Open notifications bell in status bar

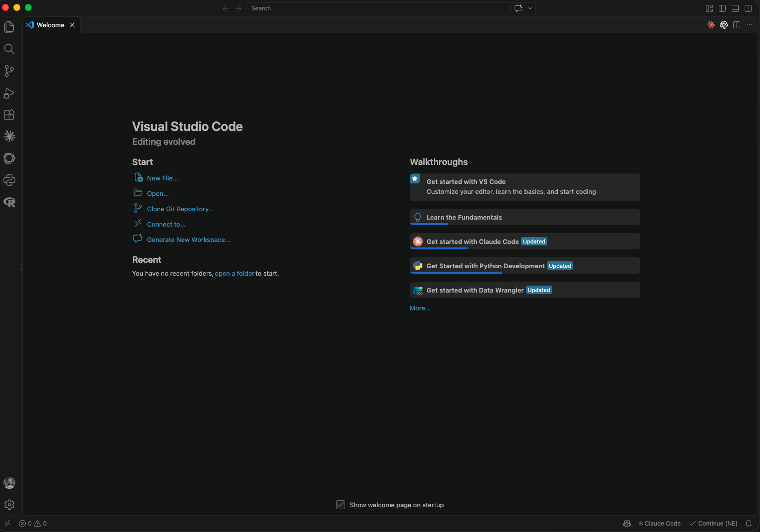(749, 523)
